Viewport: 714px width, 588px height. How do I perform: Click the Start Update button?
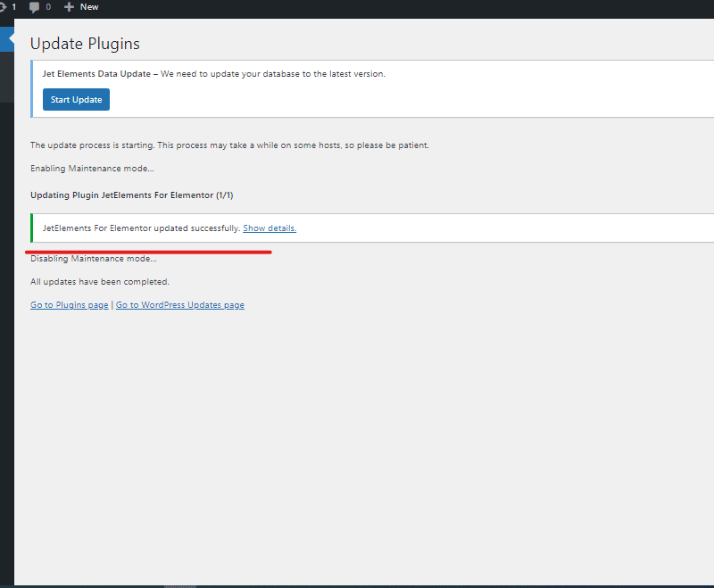pos(76,99)
